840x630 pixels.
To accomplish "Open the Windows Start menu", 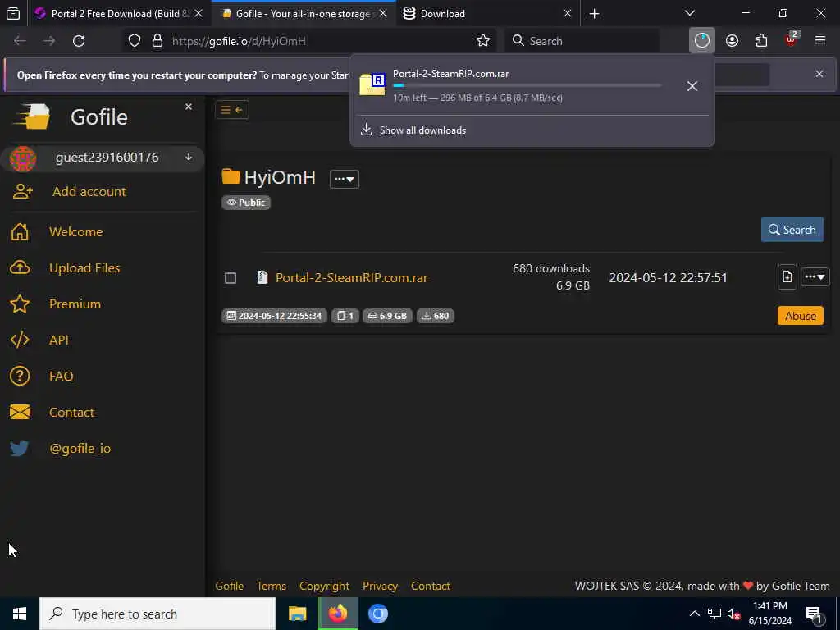I will [x=20, y=614].
